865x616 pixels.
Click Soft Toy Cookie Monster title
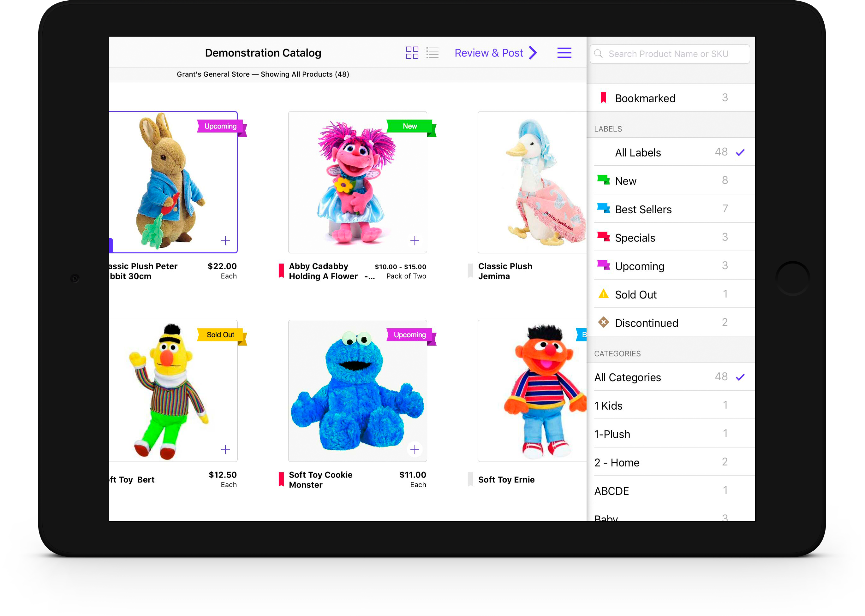(x=320, y=480)
